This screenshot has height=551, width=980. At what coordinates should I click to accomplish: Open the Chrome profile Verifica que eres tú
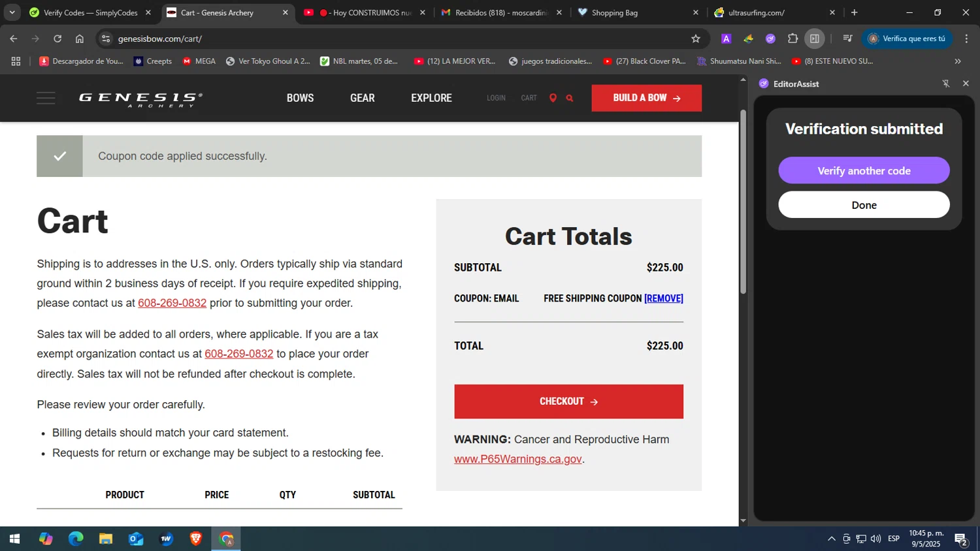click(x=907, y=39)
